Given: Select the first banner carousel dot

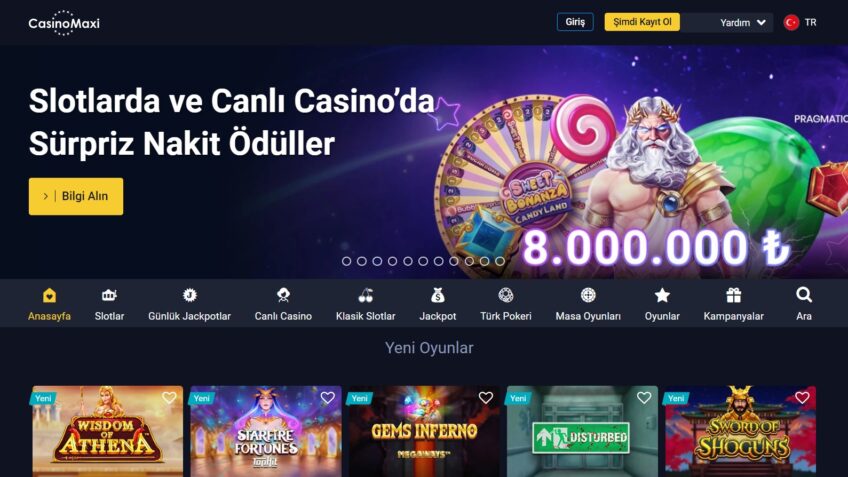Looking at the screenshot, I should pyautogui.click(x=347, y=261).
